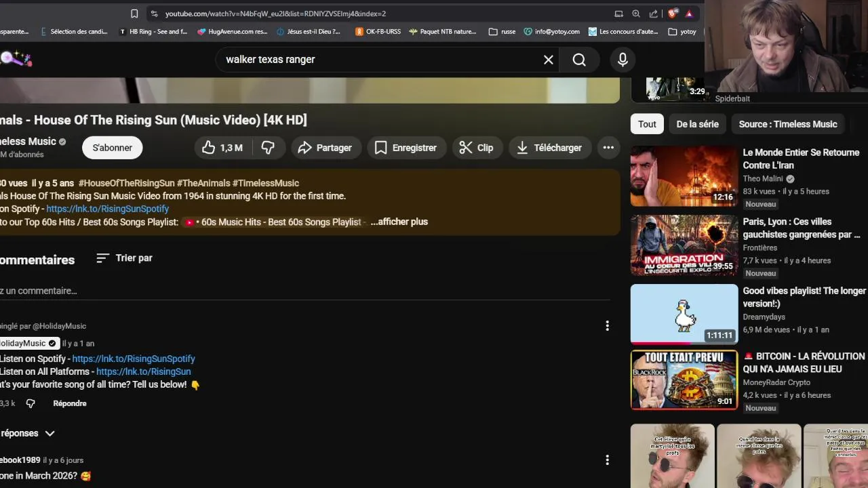Screen dimensions: 868x488
Task: Click the Télécharger download button
Action: [549, 148]
